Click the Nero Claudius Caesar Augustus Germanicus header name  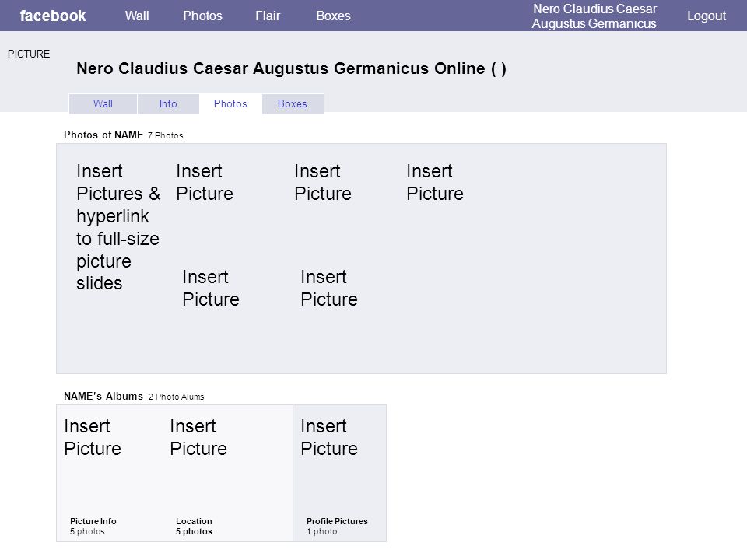click(594, 16)
